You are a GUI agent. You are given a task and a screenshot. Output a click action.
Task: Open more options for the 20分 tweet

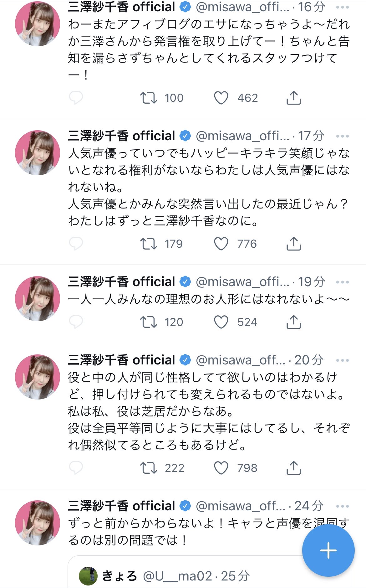[343, 360]
